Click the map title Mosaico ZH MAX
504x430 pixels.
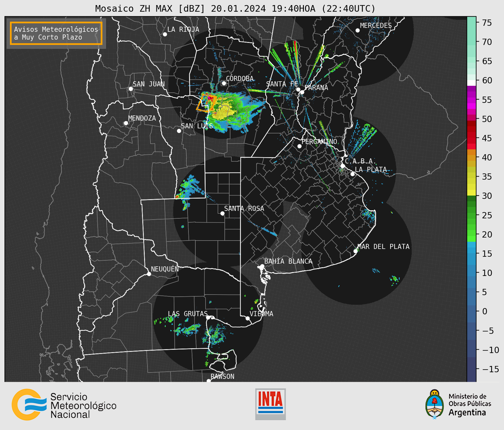235,8
